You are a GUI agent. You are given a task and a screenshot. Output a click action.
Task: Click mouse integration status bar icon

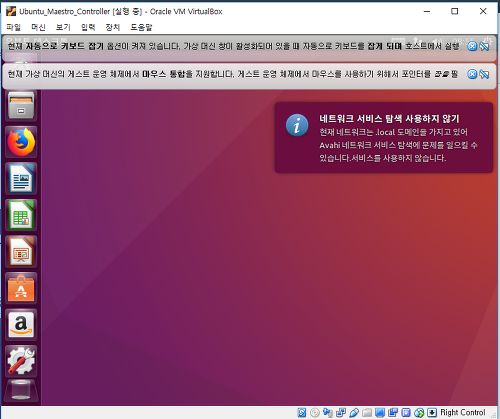click(x=419, y=413)
